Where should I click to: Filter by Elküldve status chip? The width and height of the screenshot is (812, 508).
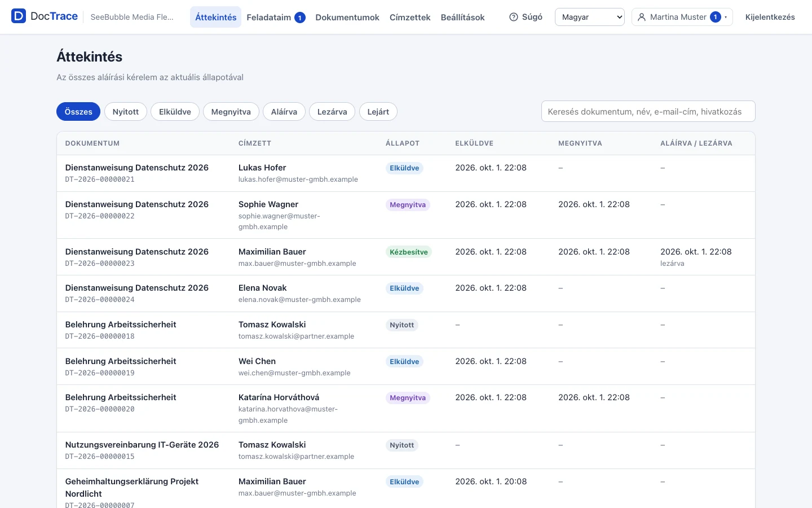(x=175, y=112)
